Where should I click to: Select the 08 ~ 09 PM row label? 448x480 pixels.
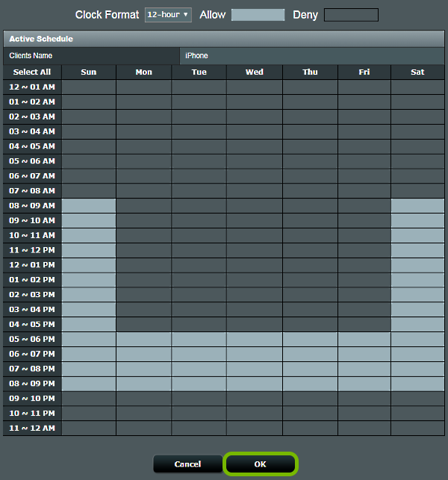[32, 384]
